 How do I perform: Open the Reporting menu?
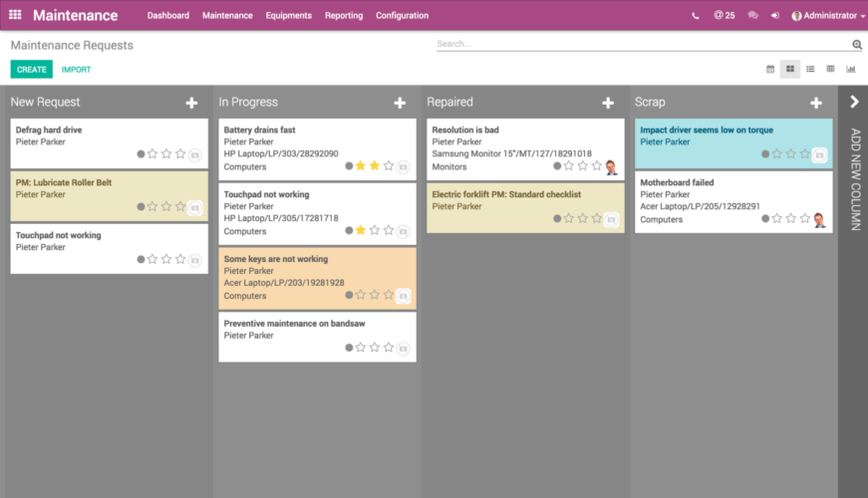click(x=344, y=16)
